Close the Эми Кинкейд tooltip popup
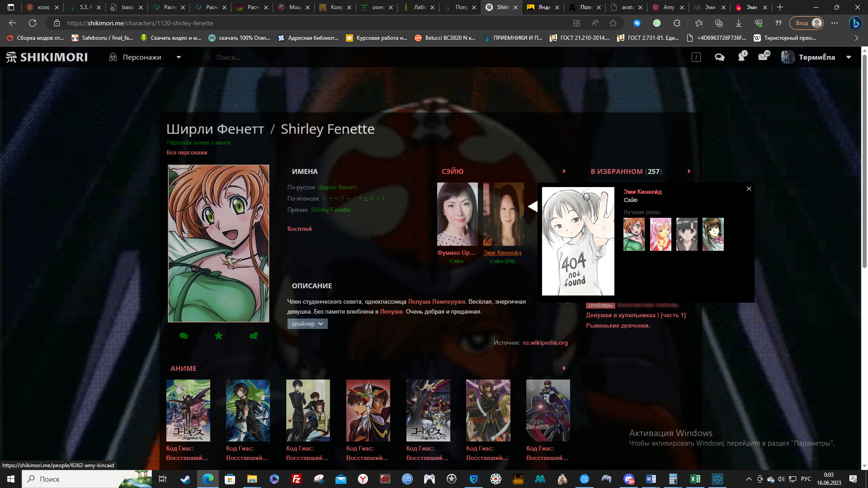This screenshot has height=488, width=868. (x=749, y=189)
